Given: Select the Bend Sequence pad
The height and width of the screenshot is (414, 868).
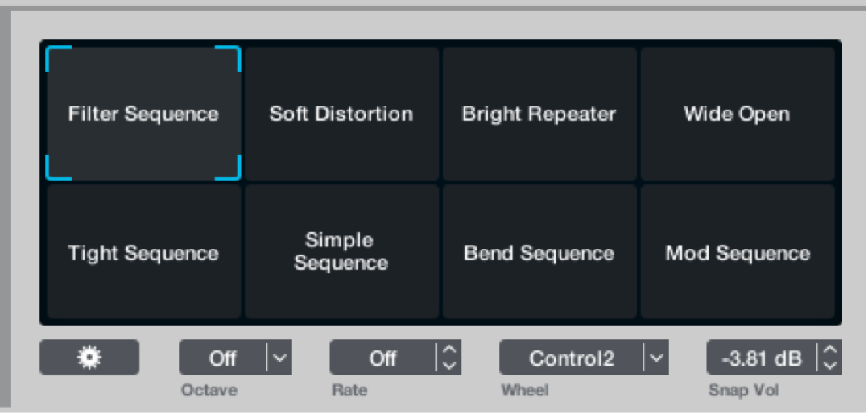Looking at the screenshot, I should [x=539, y=253].
